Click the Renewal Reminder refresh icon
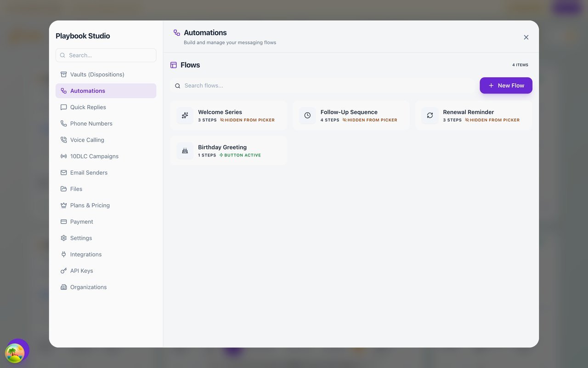The height and width of the screenshot is (368, 588). (x=430, y=115)
